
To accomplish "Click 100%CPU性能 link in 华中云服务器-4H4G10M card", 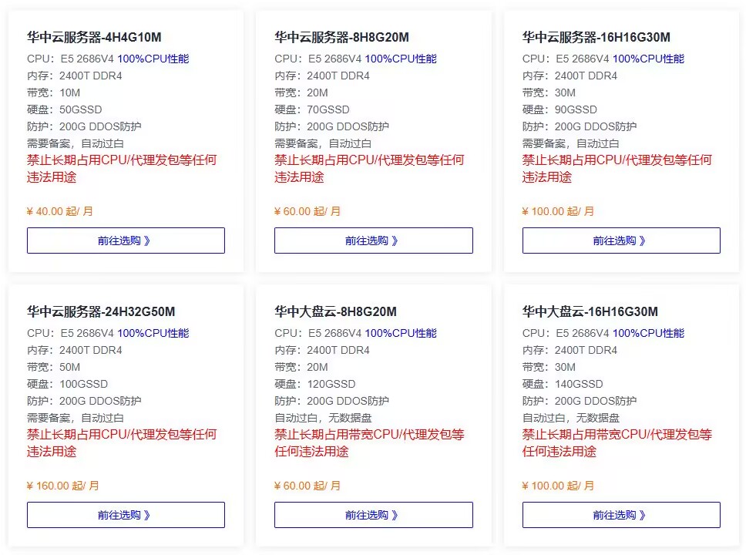I will pyautogui.click(x=153, y=59).
